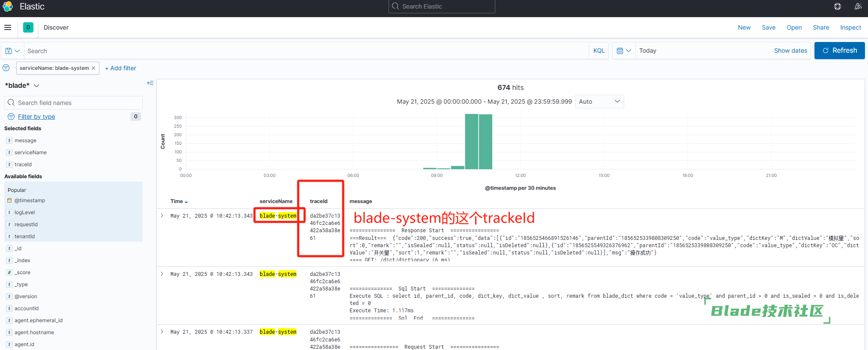Click the agent.hostname field
The image size is (868, 350).
click(34, 332)
